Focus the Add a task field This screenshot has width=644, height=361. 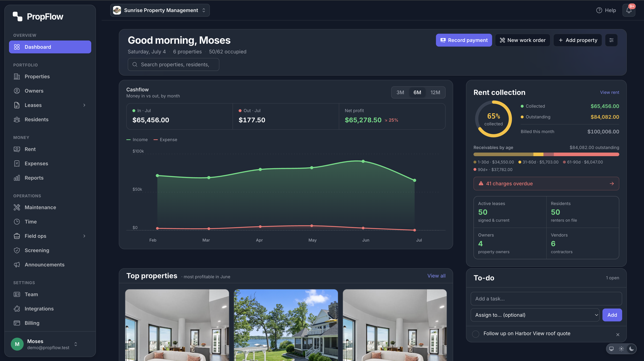(546, 299)
